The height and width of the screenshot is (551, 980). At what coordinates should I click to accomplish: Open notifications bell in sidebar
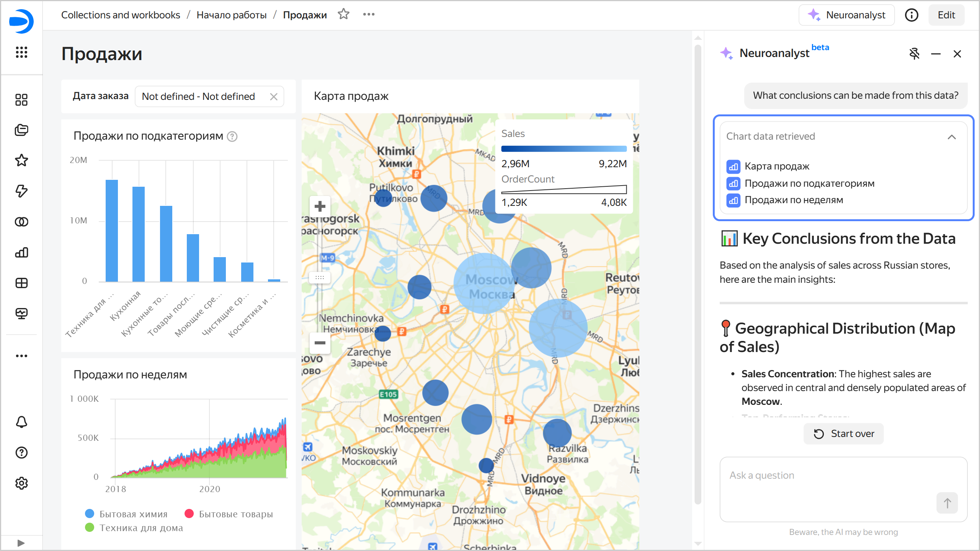tap(21, 422)
